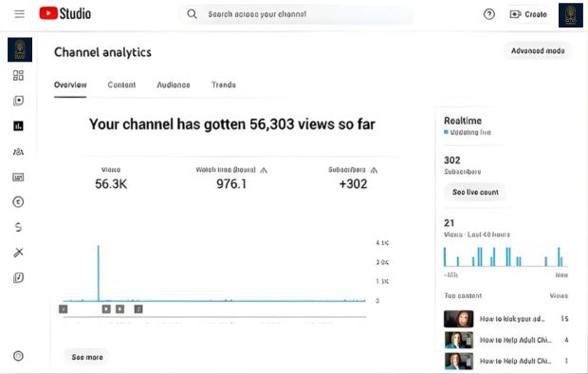Open Settings icon at the bottom of the sidebar
Screen dimensions: 588x374
pos(18,356)
